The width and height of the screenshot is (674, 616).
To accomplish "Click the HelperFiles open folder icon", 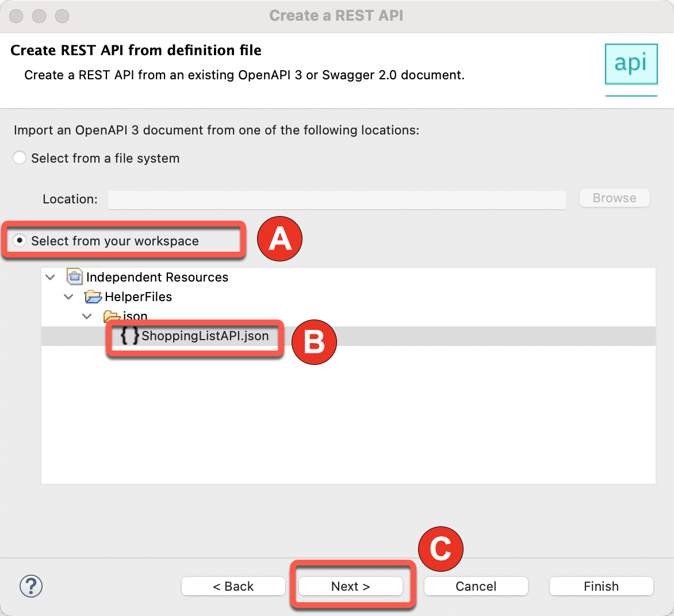I will point(94,297).
